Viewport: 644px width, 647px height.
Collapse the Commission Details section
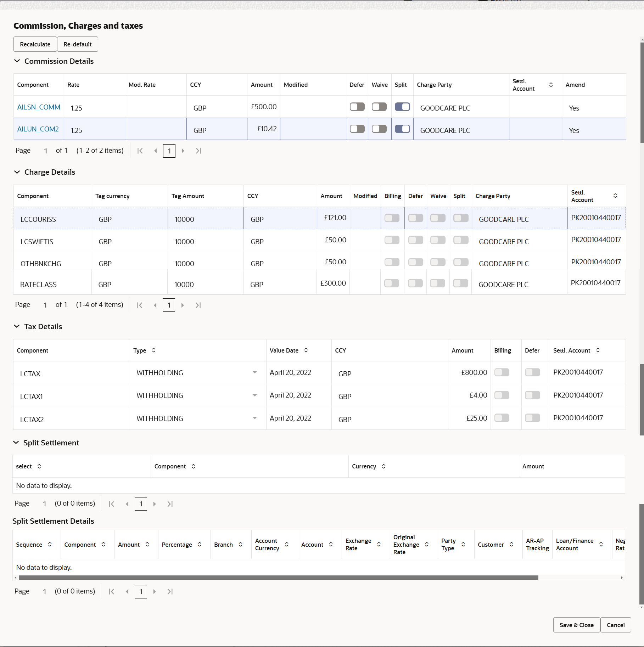click(x=17, y=61)
